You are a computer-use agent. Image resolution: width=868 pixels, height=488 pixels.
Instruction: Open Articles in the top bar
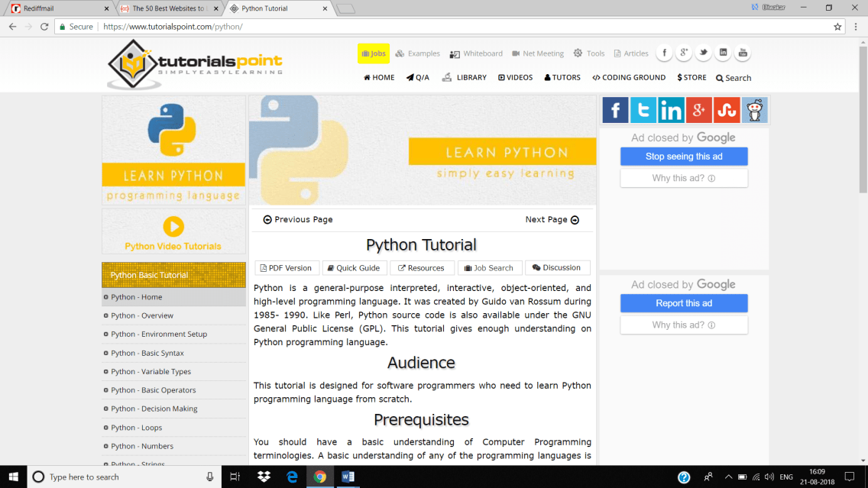tap(631, 53)
